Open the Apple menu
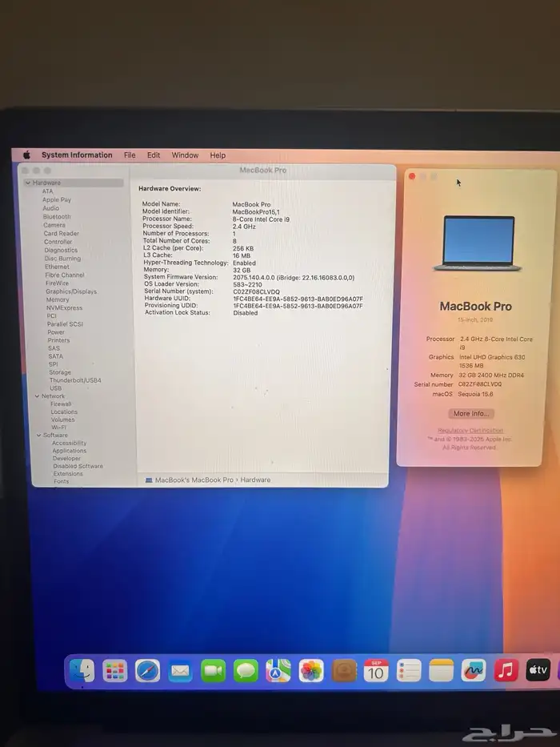This screenshot has height=747, width=560. tap(26, 155)
